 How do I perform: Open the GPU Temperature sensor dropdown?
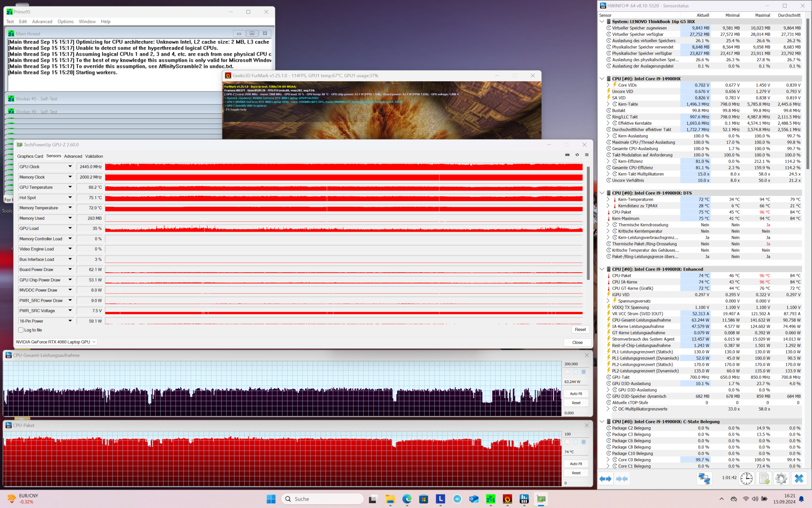(x=70, y=187)
